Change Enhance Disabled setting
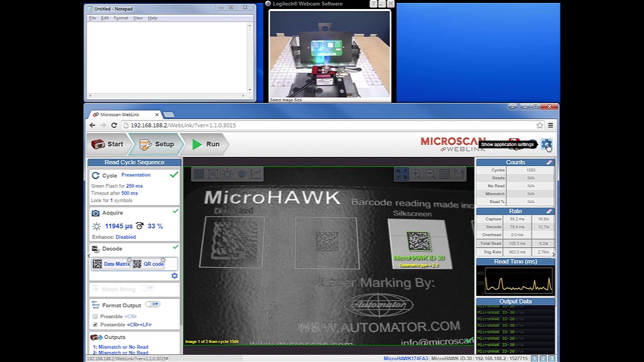This screenshot has height=362, width=644. coord(125,237)
